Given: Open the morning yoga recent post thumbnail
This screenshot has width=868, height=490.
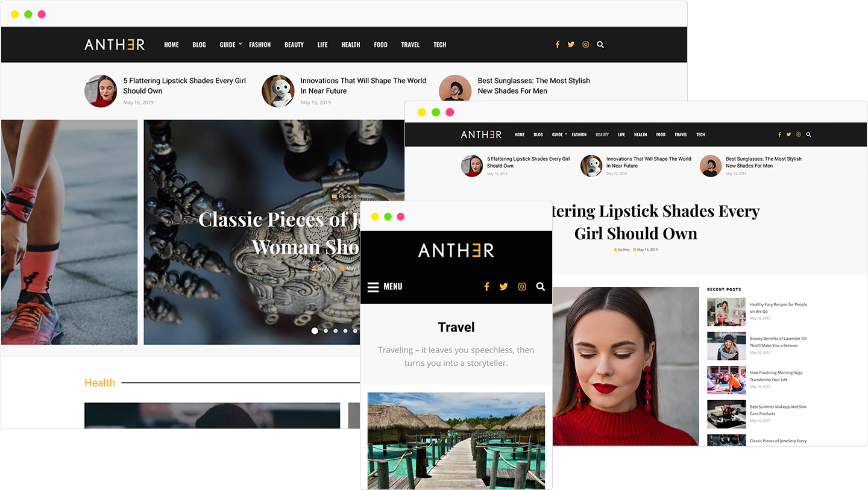Looking at the screenshot, I should (x=726, y=380).
